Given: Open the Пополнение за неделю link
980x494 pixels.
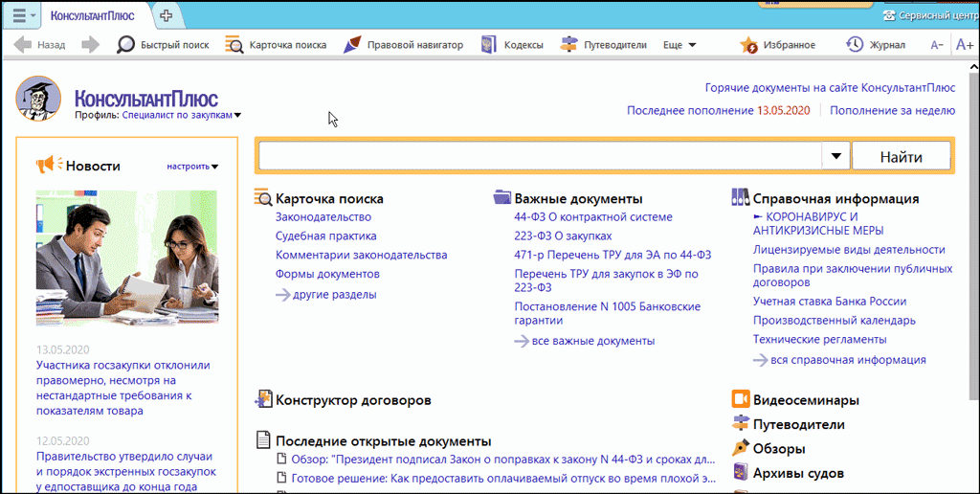Looking at the screenshot, I should (x=893, y=111).
